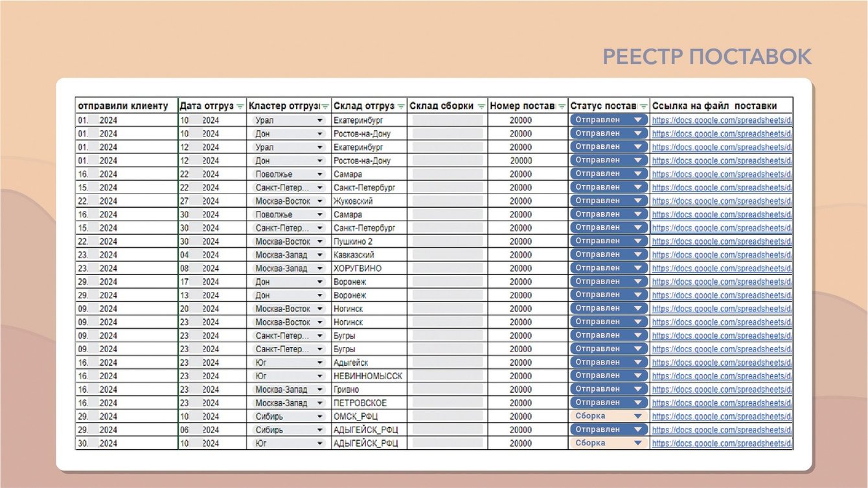Open the filter on Номер постав column
The image size is (868, 488).
(562, 106)
